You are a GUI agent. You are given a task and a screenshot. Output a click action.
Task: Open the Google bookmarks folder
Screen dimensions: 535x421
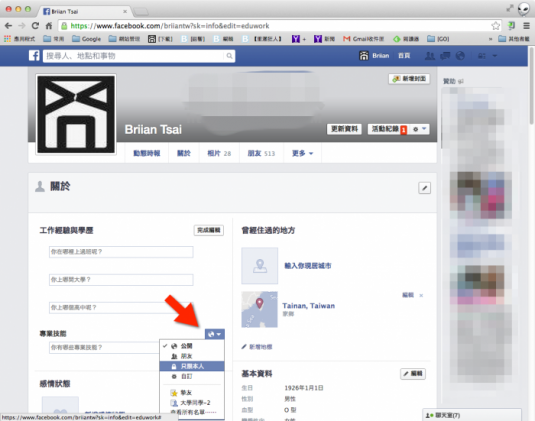point(87,39)
